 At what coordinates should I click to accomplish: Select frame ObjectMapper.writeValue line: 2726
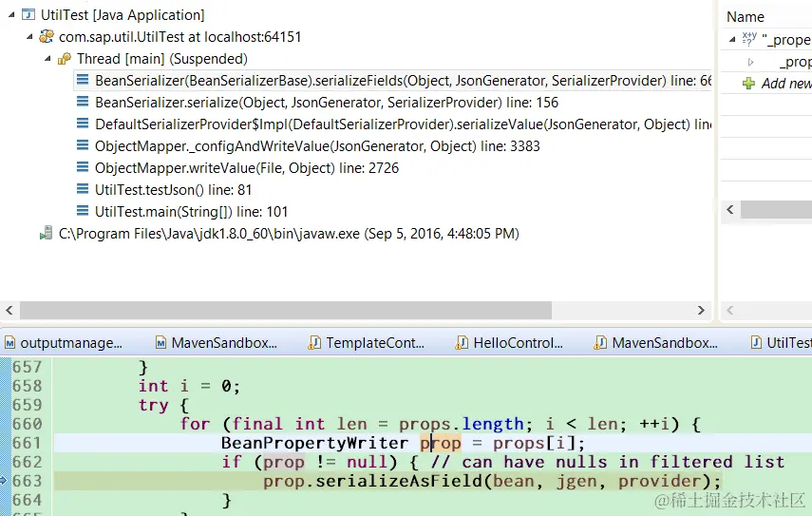click(247, 168)
